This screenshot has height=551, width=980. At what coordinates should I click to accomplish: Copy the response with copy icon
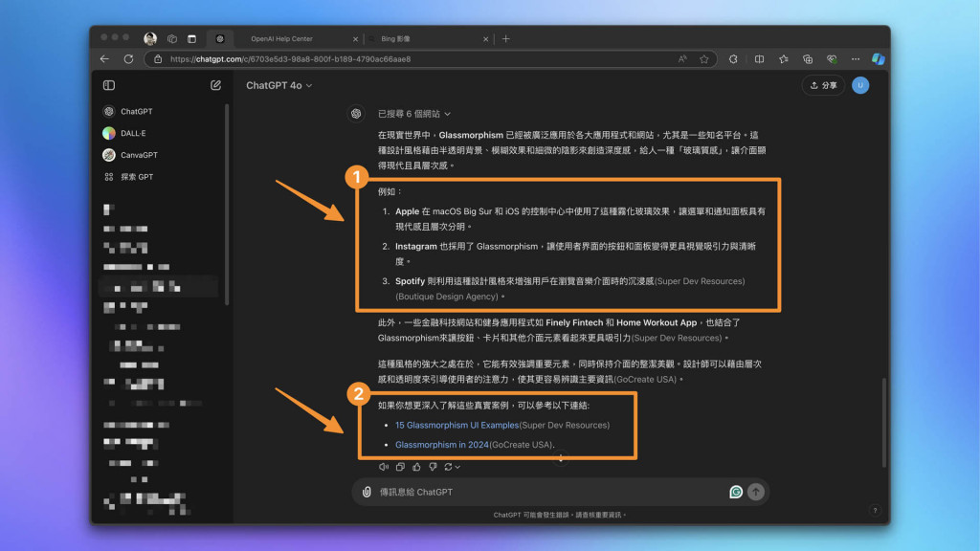(x=400, y=467)
